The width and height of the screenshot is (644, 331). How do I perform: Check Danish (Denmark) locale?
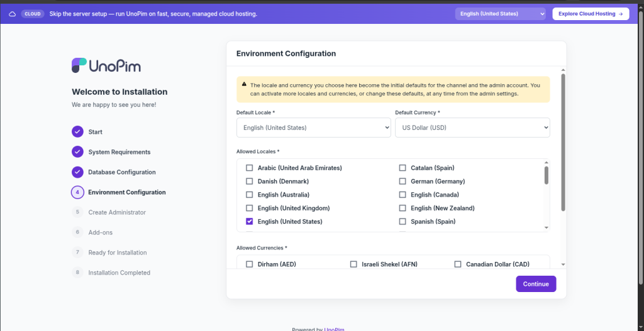click(249, 182)
